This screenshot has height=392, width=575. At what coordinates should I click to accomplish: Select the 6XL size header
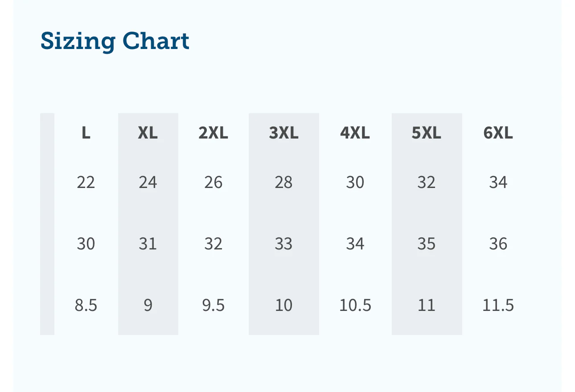pos(498,133)
